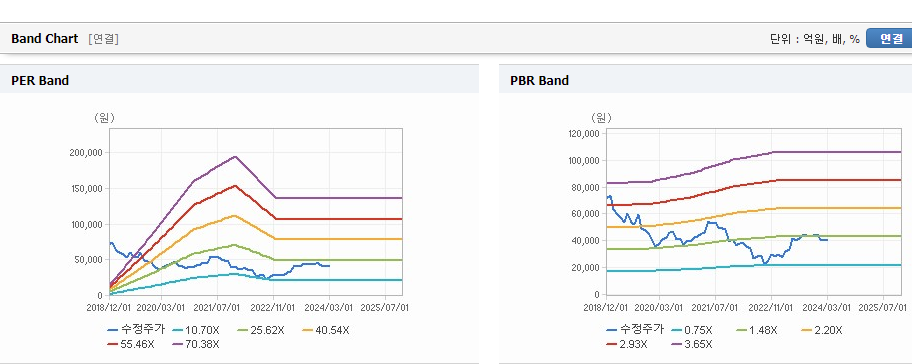Select the 70.38X legend entry
912x364 pixels.
tap(196, 344)
